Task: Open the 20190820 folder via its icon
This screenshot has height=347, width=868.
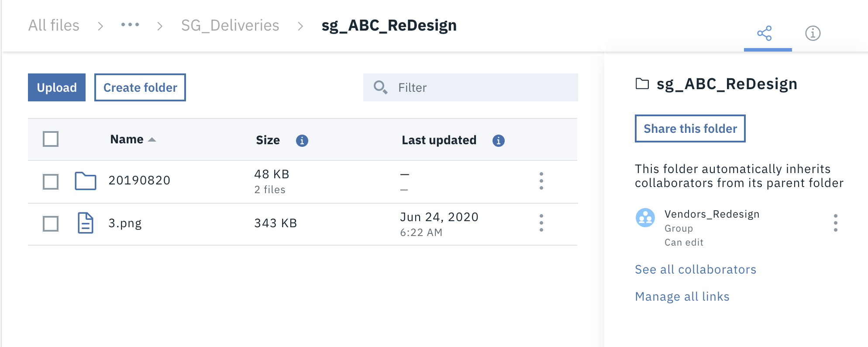Action: coord(86,181)
